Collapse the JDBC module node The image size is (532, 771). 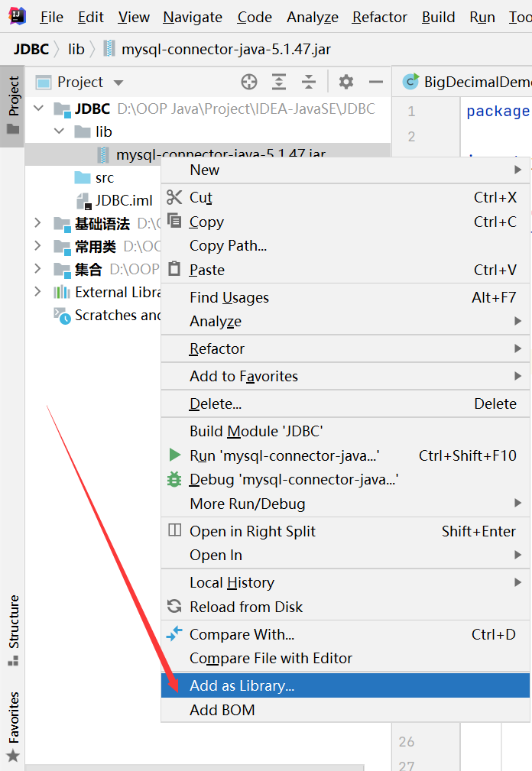pyautogui.click(x=39, y=109)
